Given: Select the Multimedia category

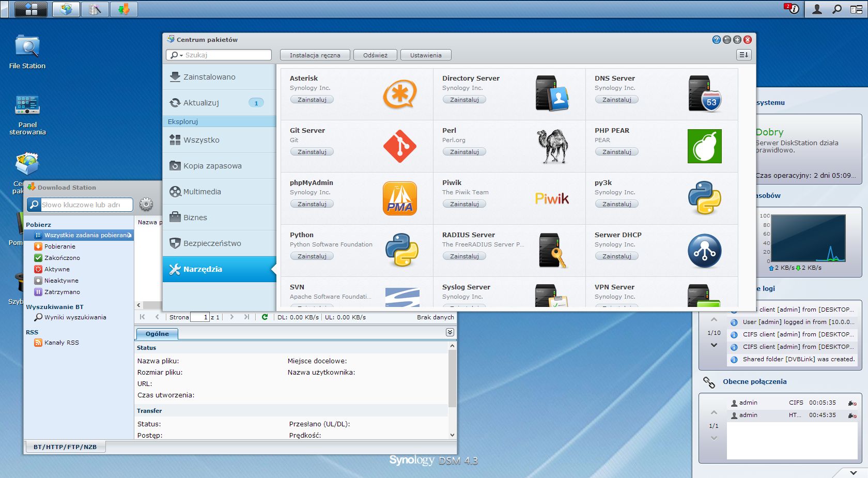Looking at the screenshot, I should pos(202,192).
